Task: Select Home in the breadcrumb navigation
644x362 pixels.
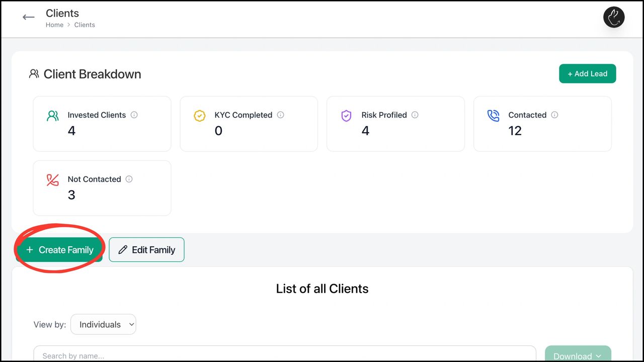Action: point(54,25)
